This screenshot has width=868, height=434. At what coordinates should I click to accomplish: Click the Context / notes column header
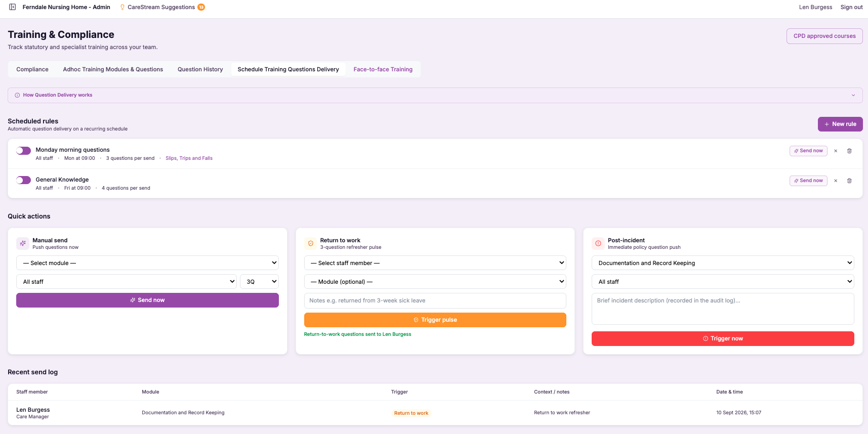[552, 392]
